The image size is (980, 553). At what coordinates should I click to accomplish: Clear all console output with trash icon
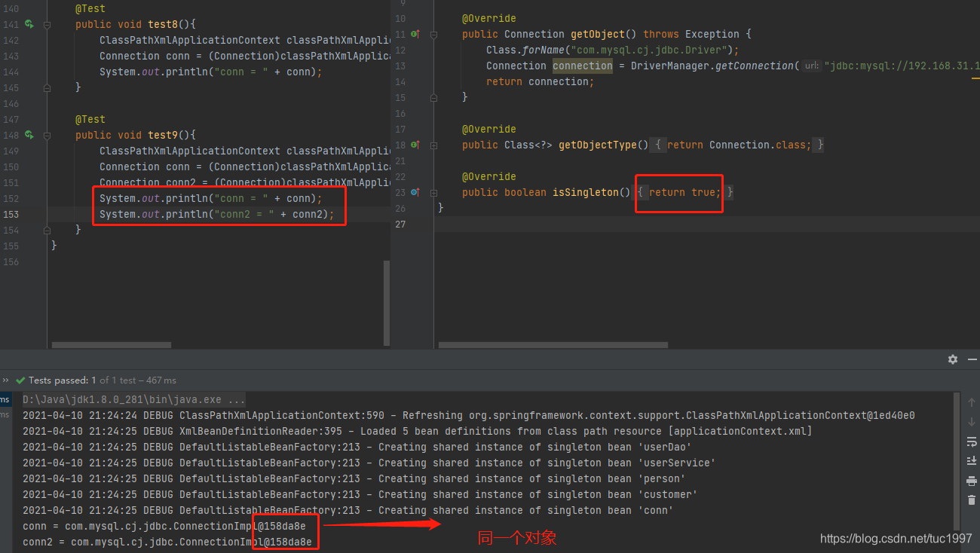[971, 500]
